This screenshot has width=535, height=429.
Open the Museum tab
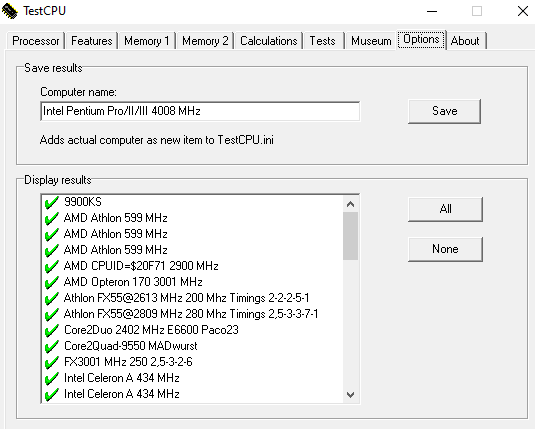coord(371,41)
